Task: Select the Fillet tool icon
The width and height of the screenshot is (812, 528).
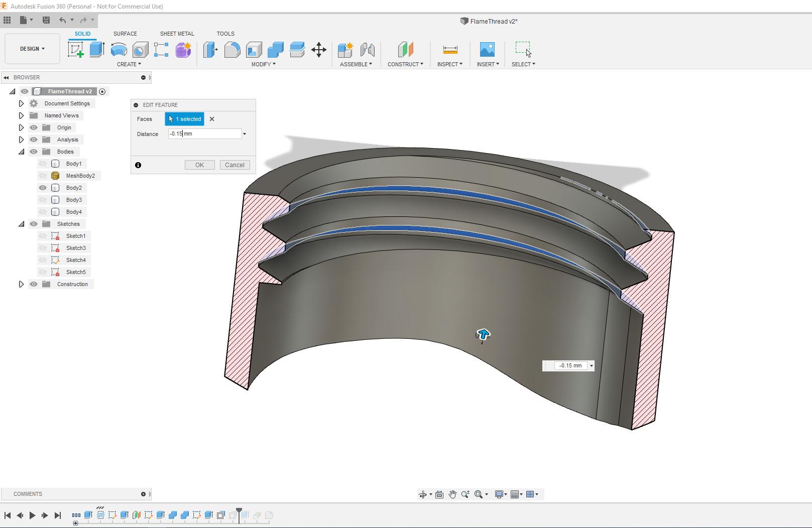Action: (x=232, y=50)
